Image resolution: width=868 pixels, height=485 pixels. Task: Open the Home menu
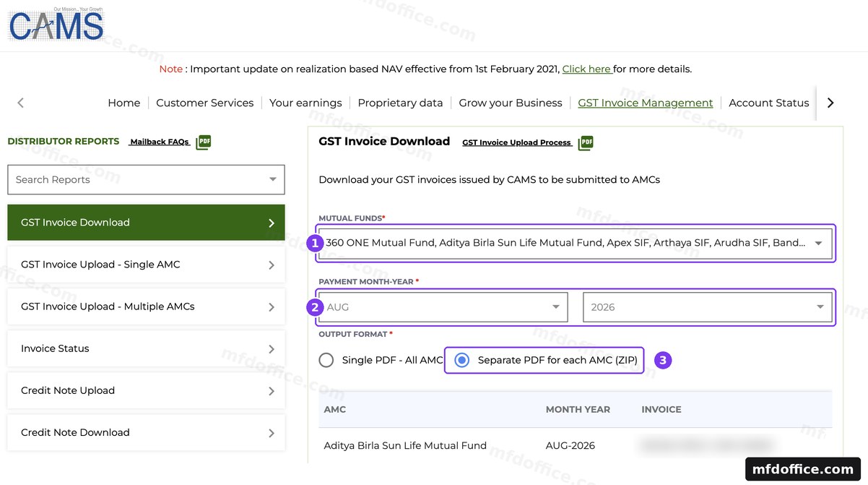tap(124, 103)
